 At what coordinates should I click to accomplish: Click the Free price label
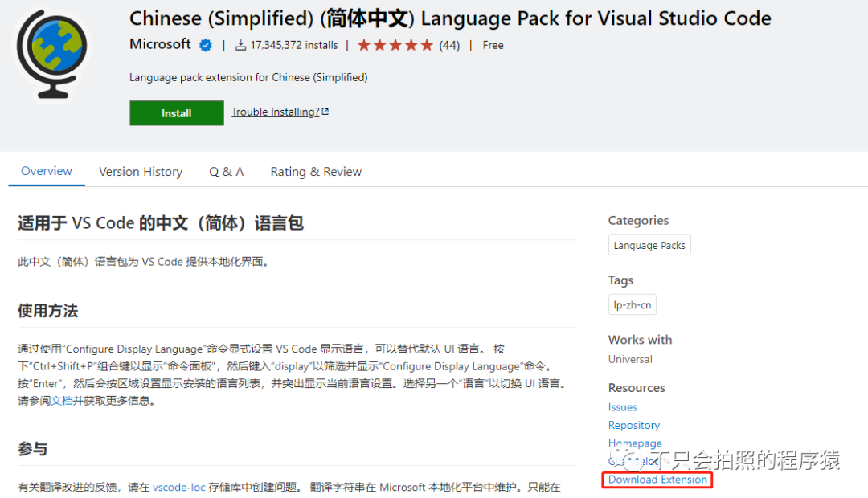[493, 45]
